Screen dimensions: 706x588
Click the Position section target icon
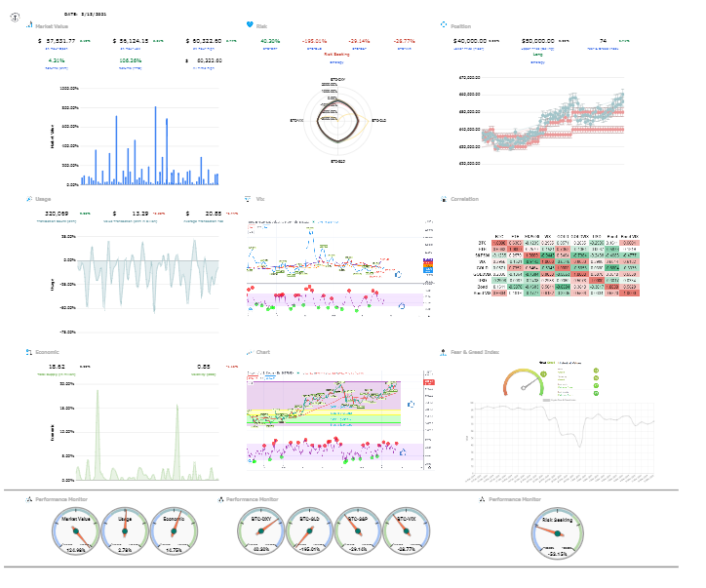(444, 24)
